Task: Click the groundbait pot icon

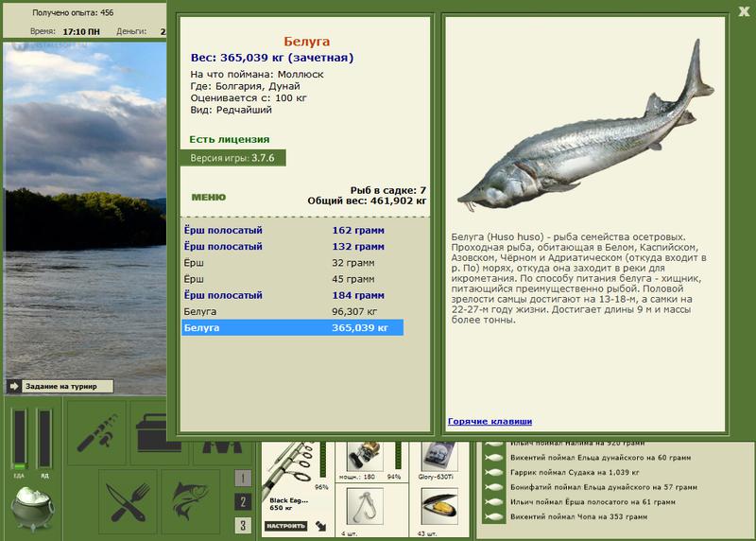Action: (x=33, y=508)
